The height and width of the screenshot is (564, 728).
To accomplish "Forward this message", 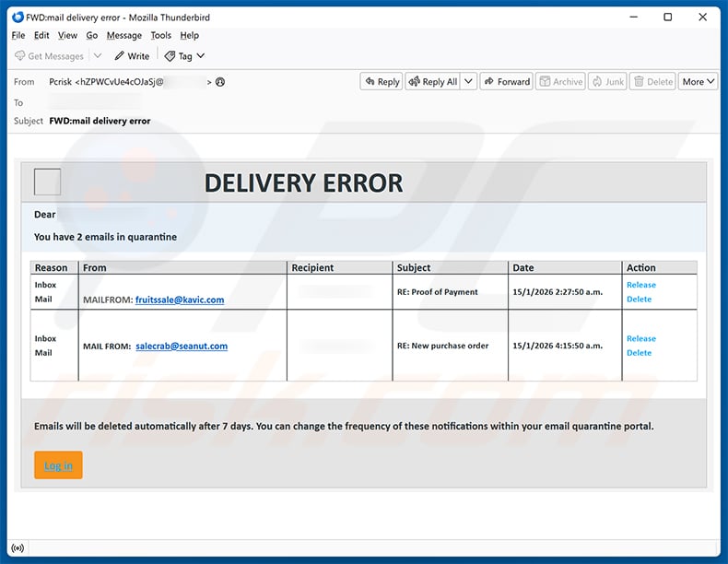I will [x=507, y=82].
